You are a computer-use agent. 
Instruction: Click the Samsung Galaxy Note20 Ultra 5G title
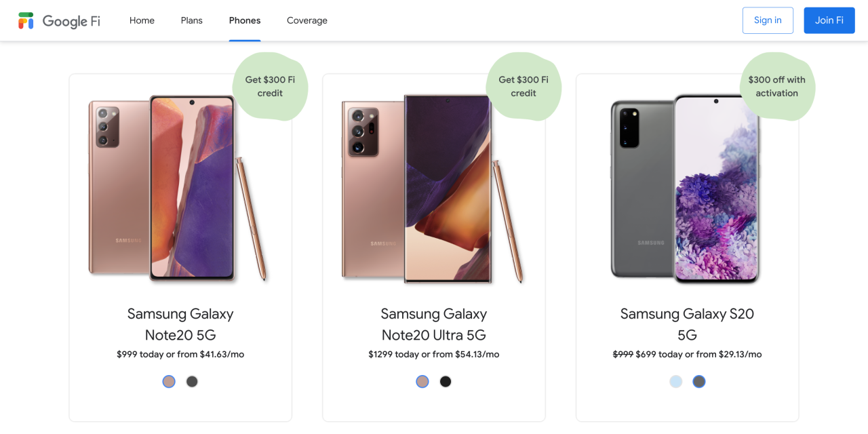coord(434,324)
